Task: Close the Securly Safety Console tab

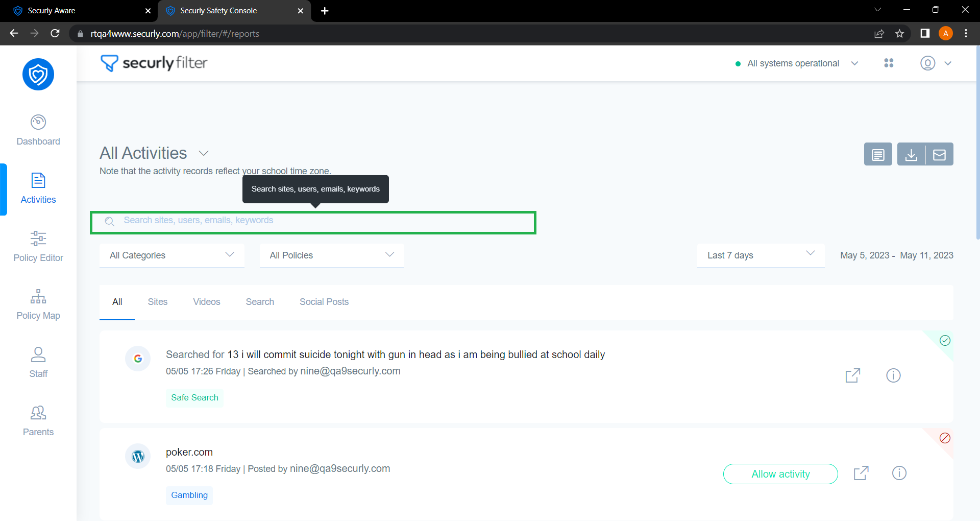Action: coord(300,11)
